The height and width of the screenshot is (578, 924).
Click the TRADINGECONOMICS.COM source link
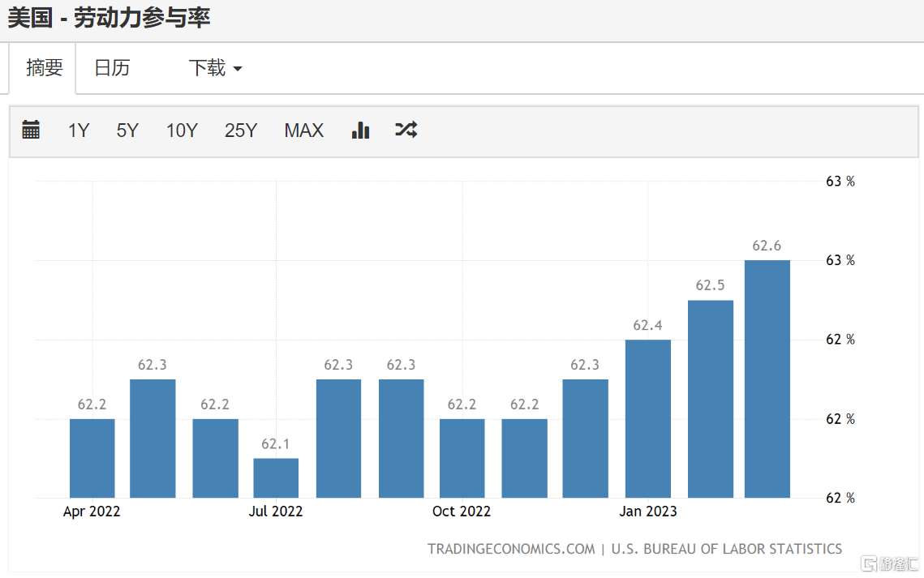pos(511,549)
